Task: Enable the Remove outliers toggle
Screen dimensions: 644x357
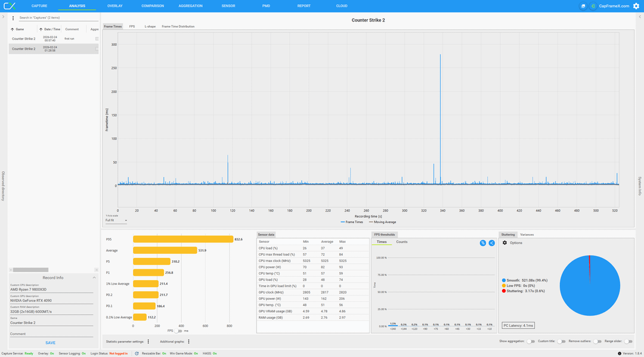Action: [597, 341]
